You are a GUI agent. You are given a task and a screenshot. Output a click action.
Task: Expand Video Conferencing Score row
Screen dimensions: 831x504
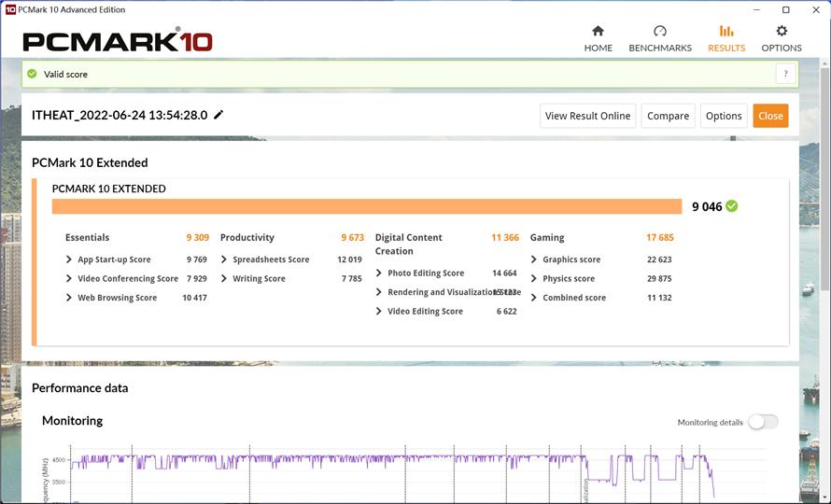point(69,279)
